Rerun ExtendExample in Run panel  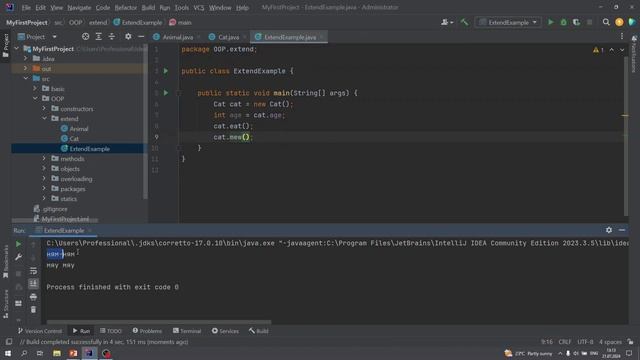click(x=18, y=244)
